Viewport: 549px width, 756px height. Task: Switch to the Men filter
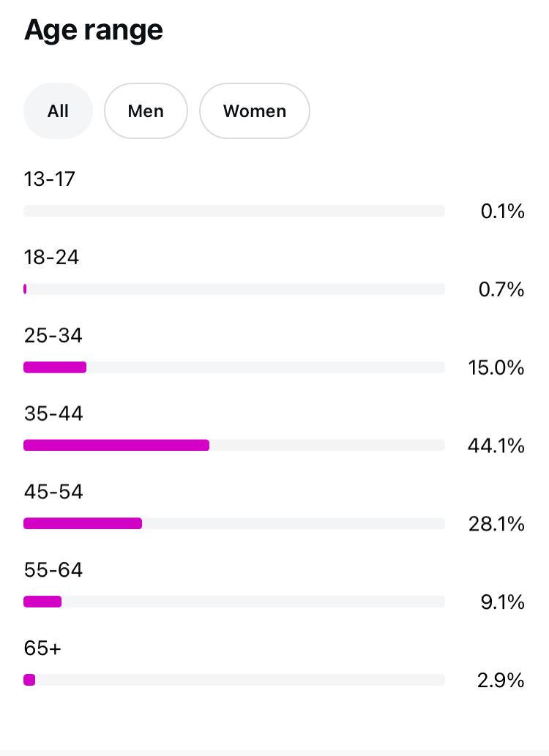(146, 111)
